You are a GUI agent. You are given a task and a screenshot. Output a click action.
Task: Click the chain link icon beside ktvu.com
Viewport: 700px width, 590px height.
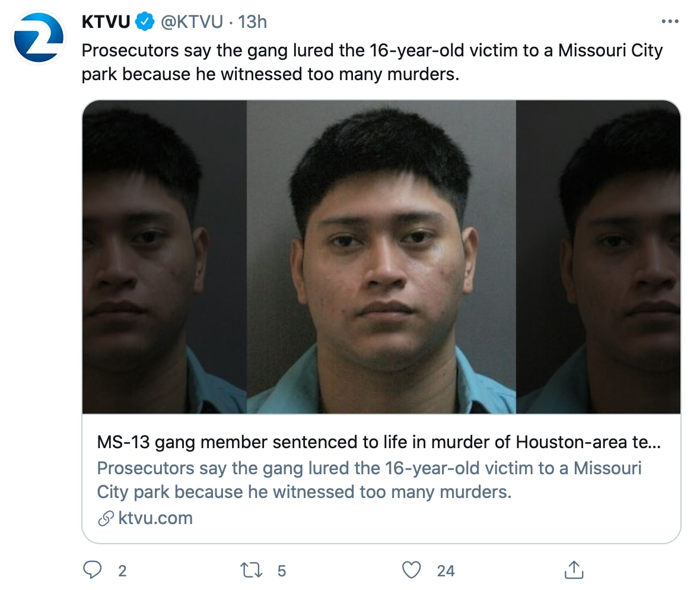pos(106,519)
